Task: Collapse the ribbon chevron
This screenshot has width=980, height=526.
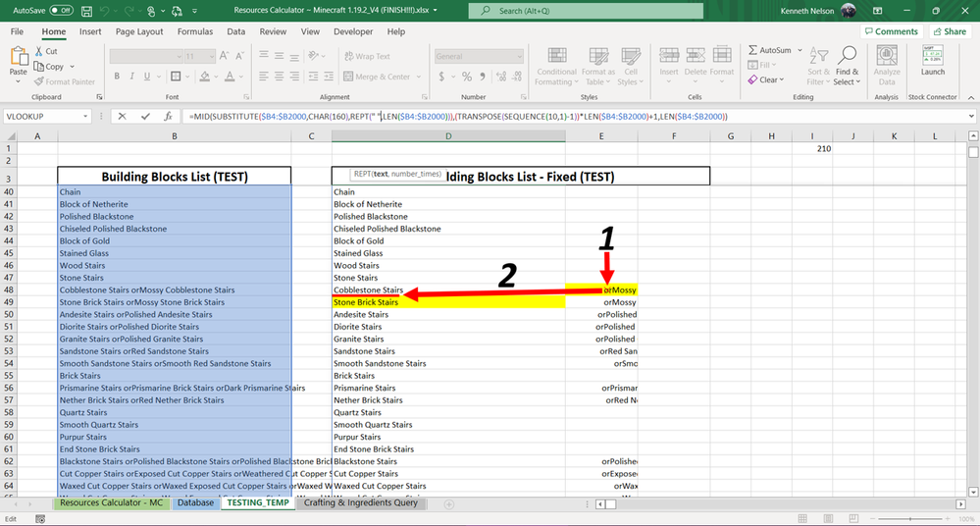Action: [x=971, y=97]
